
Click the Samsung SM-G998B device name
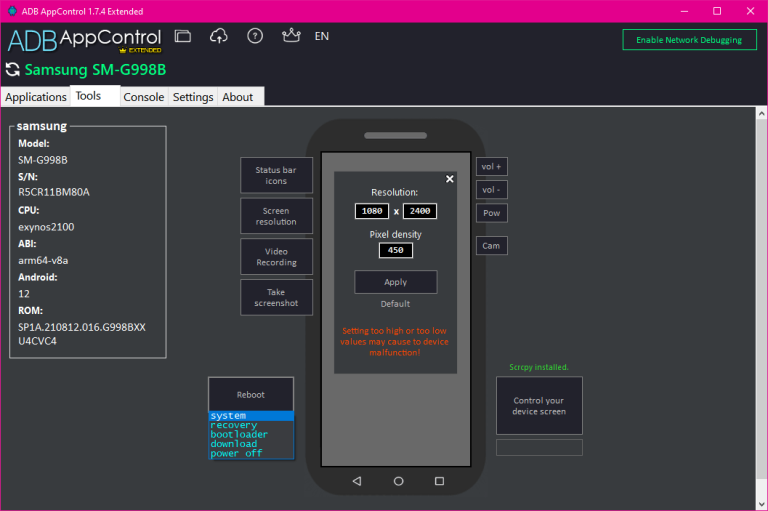click(96, 70)
